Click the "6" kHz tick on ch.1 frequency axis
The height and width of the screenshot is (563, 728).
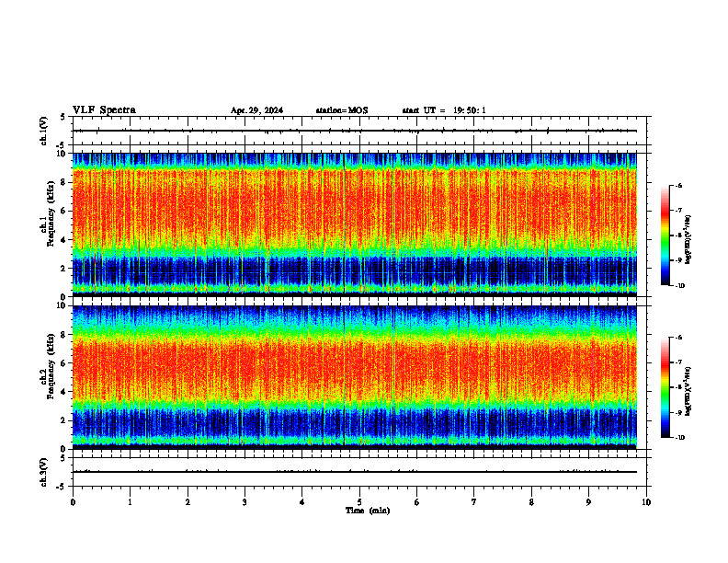64,211
